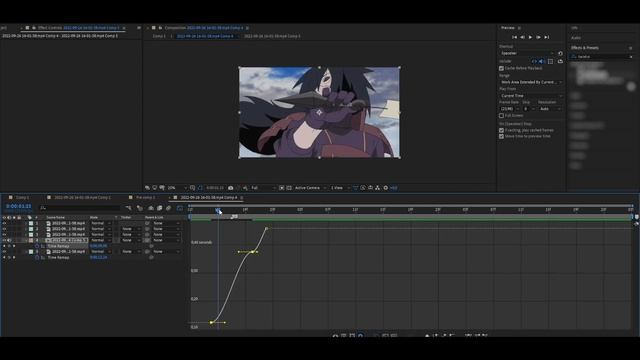Open the preview Resolution Auto dropdown
This screenshot has width=640, height=360.
tap(550, 109)
